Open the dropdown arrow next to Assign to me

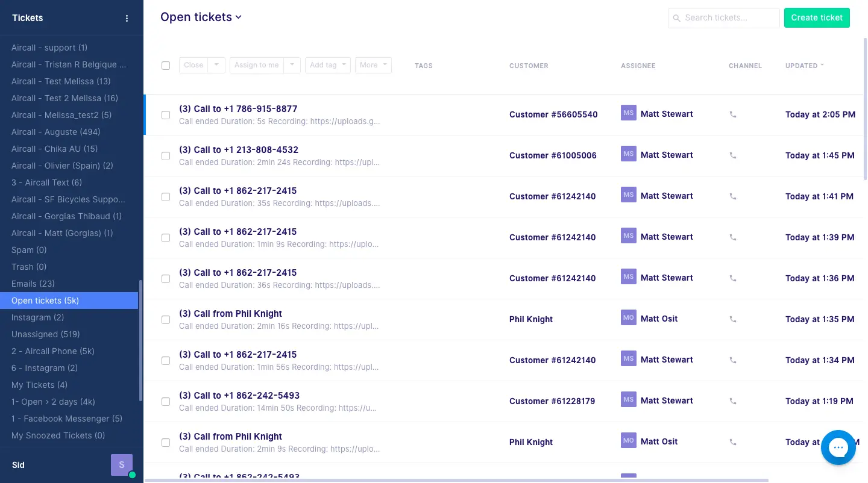click(x=292, y=65)
